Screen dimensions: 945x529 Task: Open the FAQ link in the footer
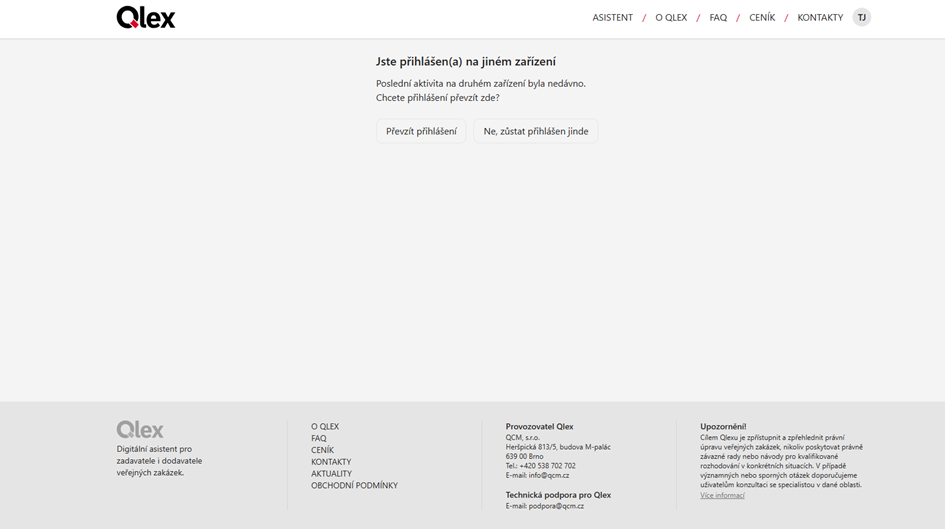click(319, 439)
